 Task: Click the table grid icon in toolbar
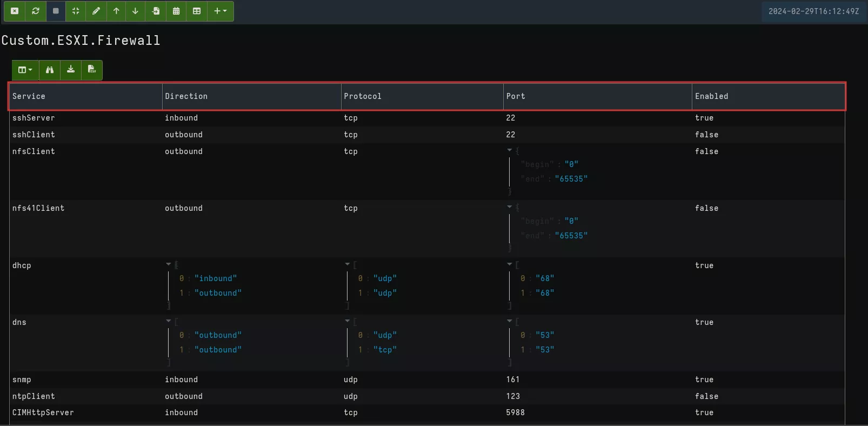(197, 11)
